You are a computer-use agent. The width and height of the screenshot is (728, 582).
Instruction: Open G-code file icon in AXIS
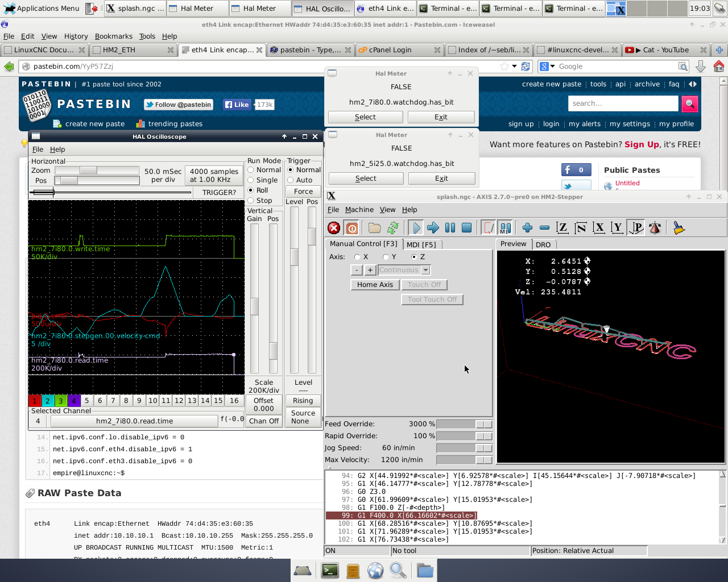tap(374, 228)
